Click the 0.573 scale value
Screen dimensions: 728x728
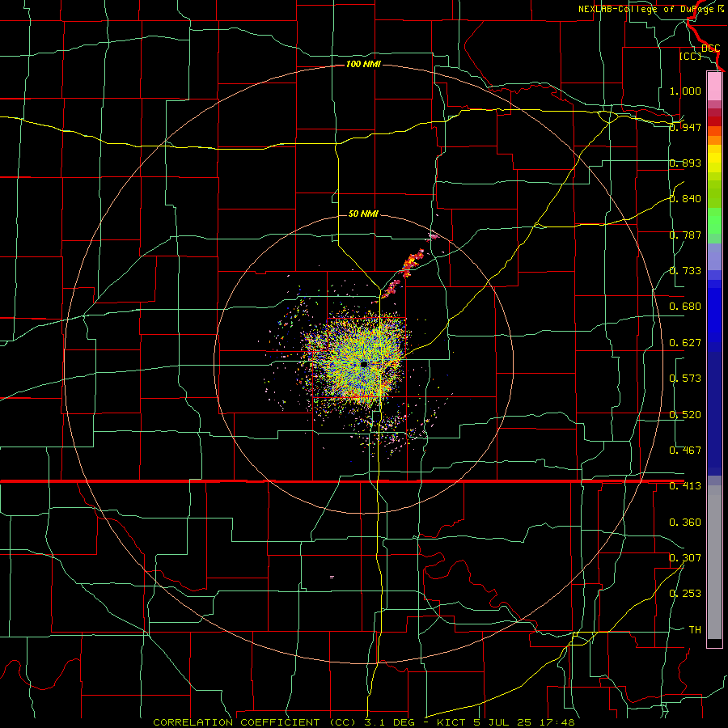pos(685,379)
